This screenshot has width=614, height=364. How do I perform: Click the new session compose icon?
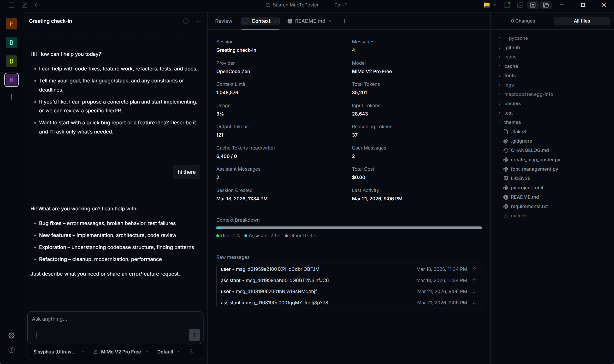click(x=24, y=5)
